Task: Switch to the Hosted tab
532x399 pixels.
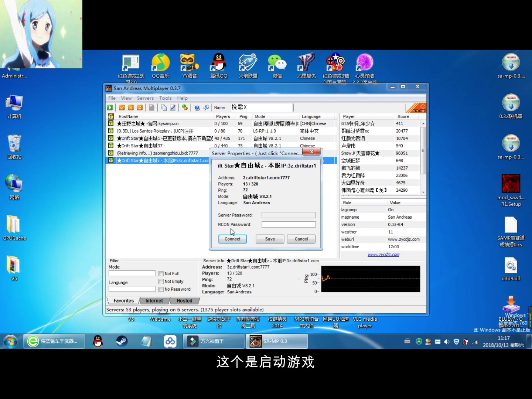Action: click(184, 300)
